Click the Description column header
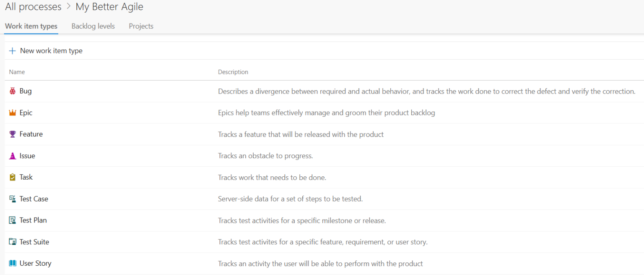This screenshot has width=644, height=275. 233,72
